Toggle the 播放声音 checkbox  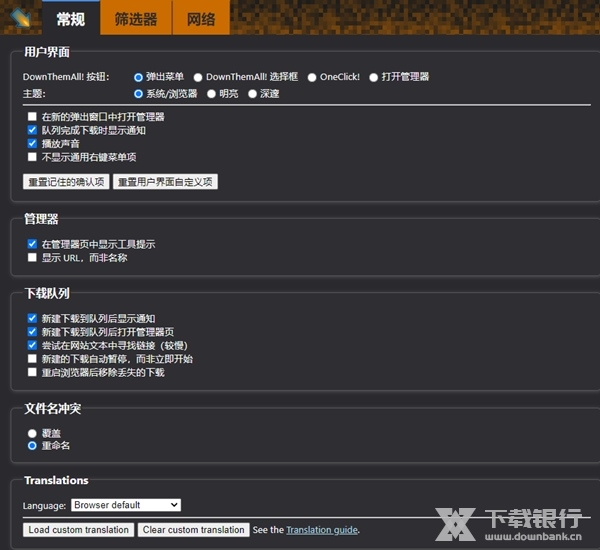(x=32, y=143)
